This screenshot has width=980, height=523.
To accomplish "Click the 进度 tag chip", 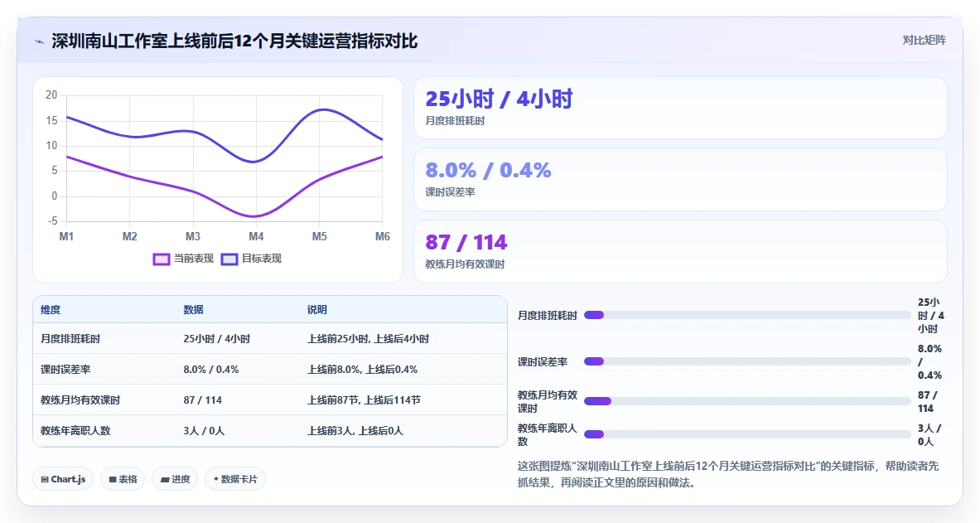I will click(x=175, y=479).
